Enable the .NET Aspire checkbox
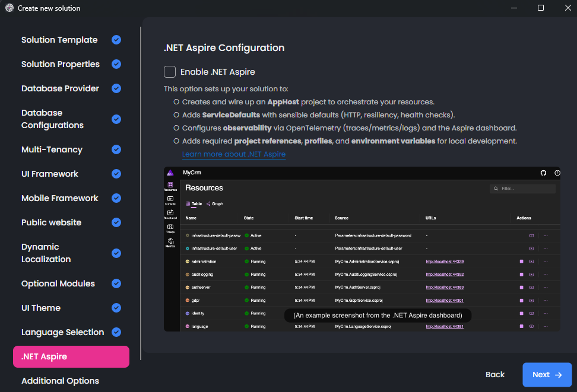 (170, 72)
